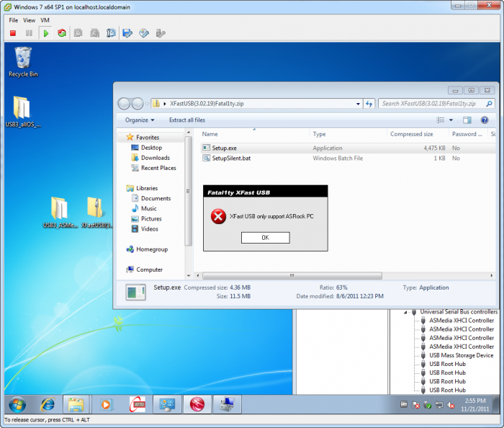
Task: Click the floppy drive connect icon
Action: pos(127,33)
